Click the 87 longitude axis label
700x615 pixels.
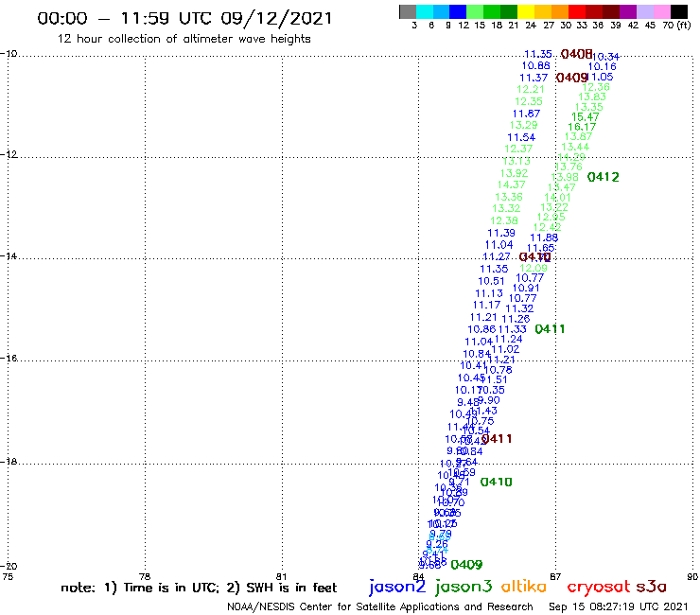(x=555, y=576)
